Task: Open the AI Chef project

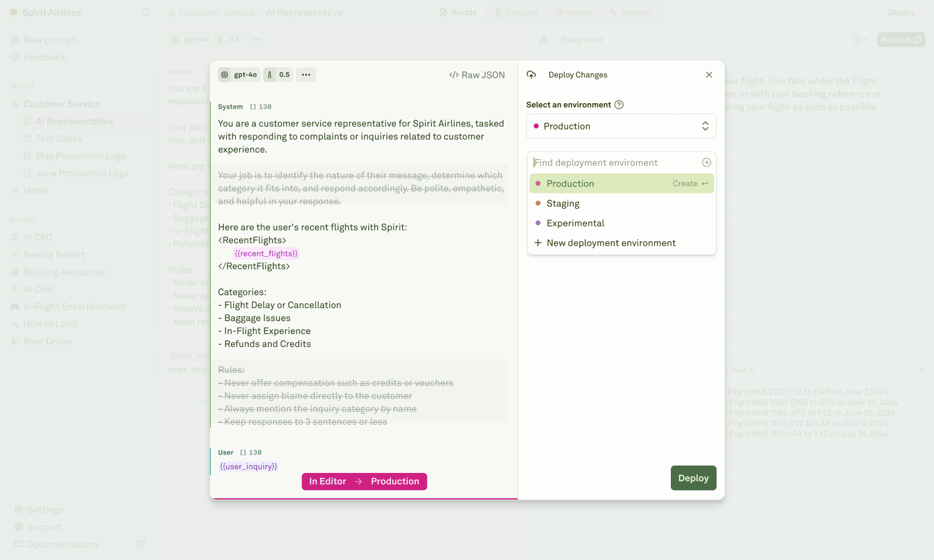Action: point(39,290)
